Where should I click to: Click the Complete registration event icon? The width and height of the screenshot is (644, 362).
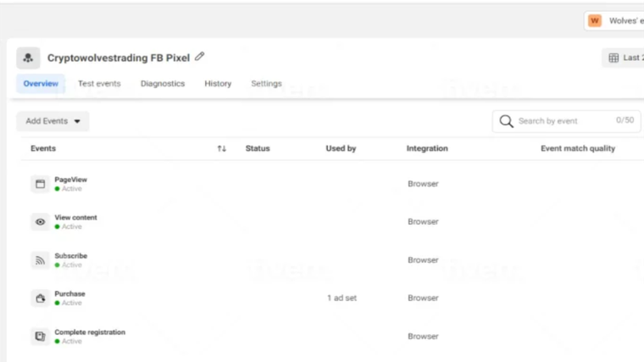coord(40,337)
